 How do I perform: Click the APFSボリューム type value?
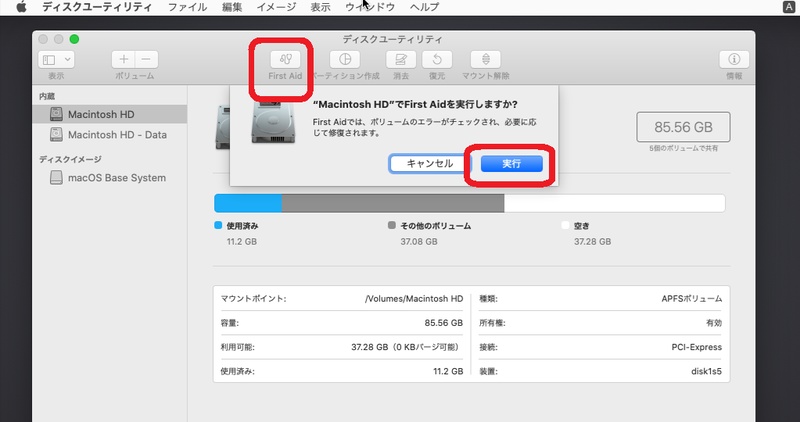pos(692,299)
